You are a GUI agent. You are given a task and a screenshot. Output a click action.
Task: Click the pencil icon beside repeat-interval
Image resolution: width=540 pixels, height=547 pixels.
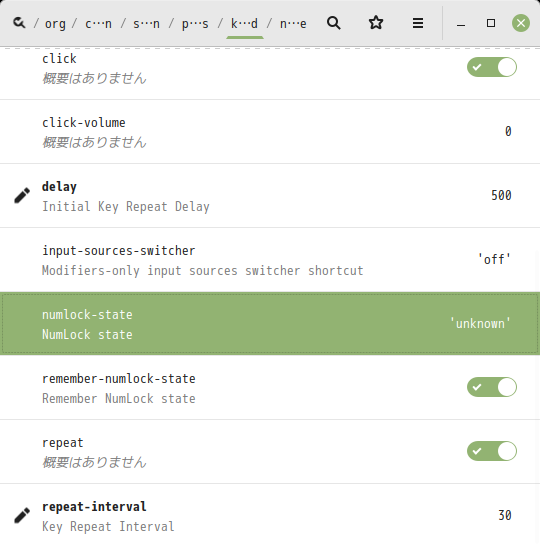[x=22, y=515]
